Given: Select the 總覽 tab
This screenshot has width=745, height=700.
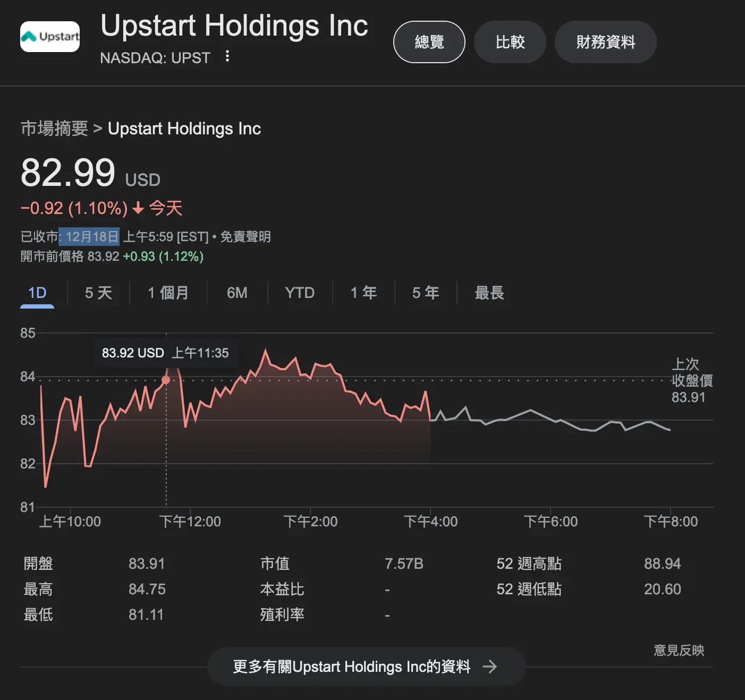Looking at the screenshot, I should [x=429, y=42].
